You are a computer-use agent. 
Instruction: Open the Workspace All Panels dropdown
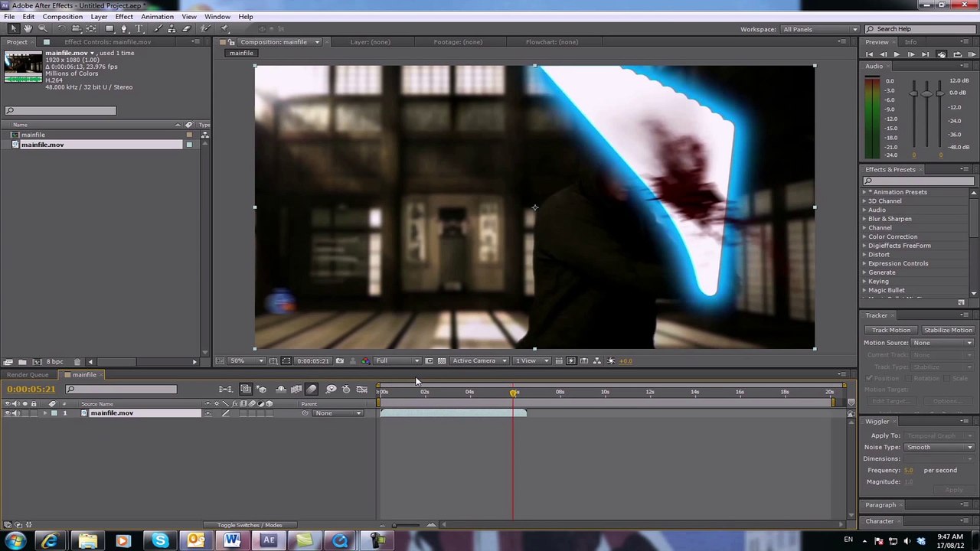(820, 29)
